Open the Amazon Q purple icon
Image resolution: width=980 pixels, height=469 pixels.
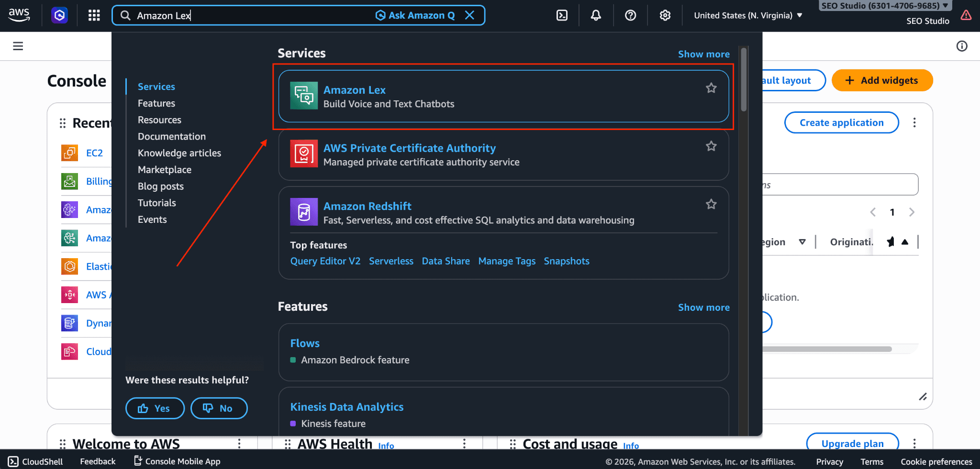[59, 15]
